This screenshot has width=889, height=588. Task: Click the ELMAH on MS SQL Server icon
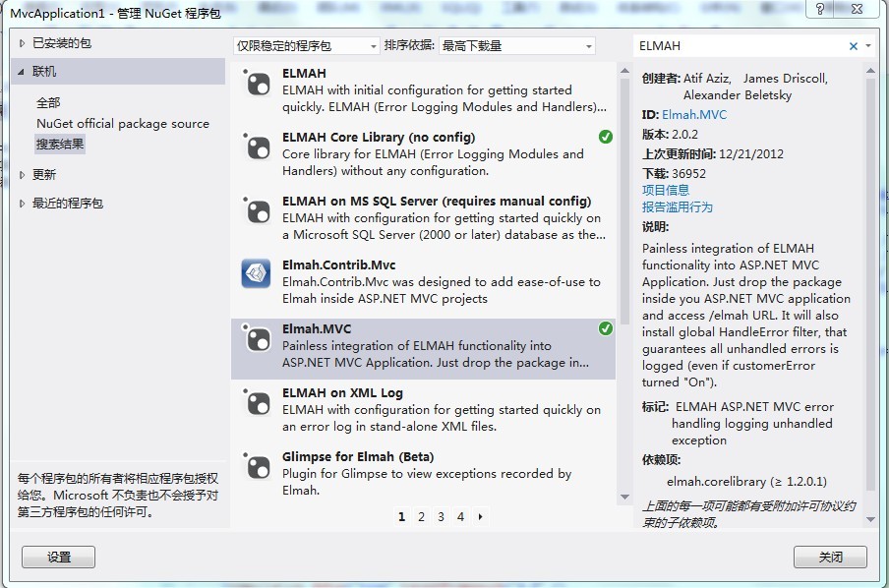click(257, 211)
